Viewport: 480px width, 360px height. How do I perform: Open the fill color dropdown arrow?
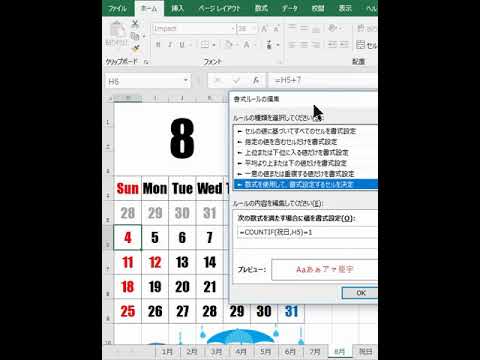coord(237,45)
